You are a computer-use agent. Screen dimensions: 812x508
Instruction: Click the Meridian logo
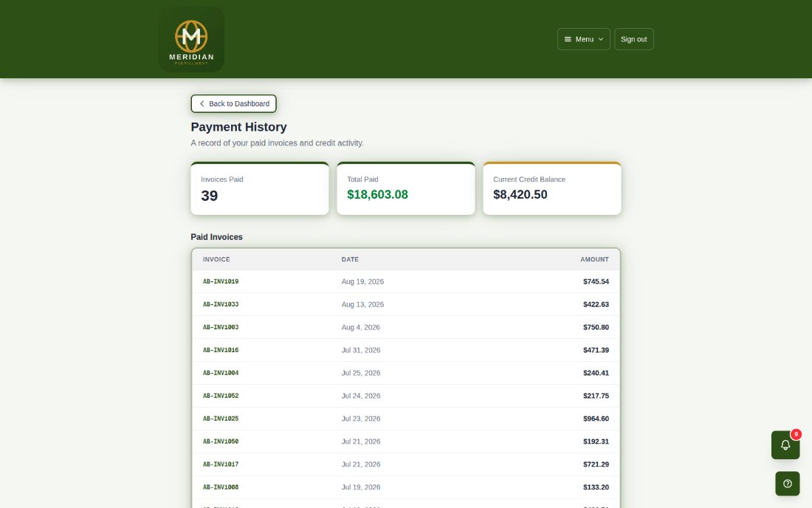[x=191, y=39]
